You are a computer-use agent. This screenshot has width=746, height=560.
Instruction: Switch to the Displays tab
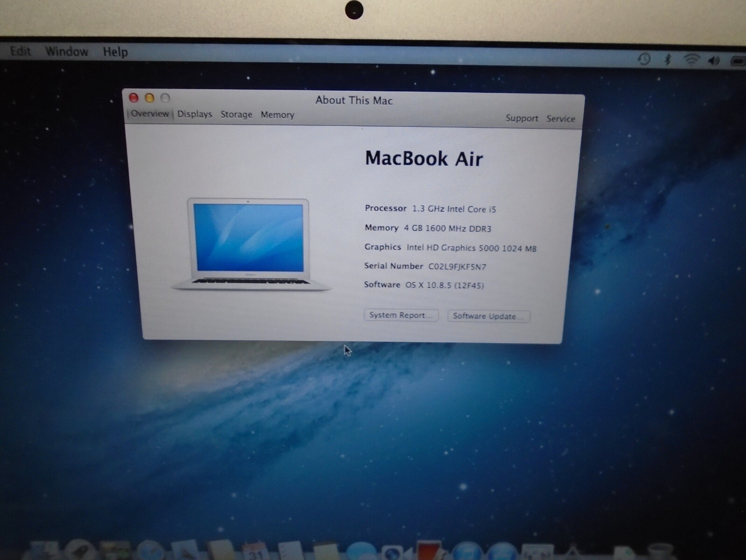[x=195, y=114]
